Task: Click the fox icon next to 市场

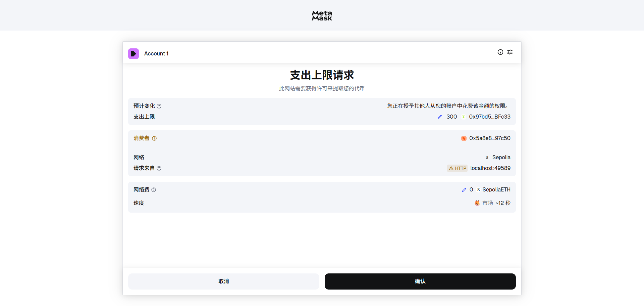Action: [477, 203]
